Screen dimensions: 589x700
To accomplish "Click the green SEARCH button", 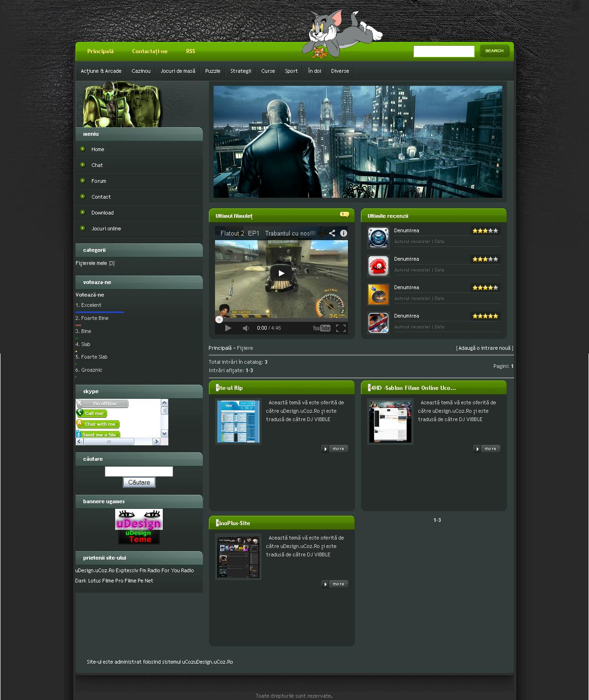I will tap(494, 51).
